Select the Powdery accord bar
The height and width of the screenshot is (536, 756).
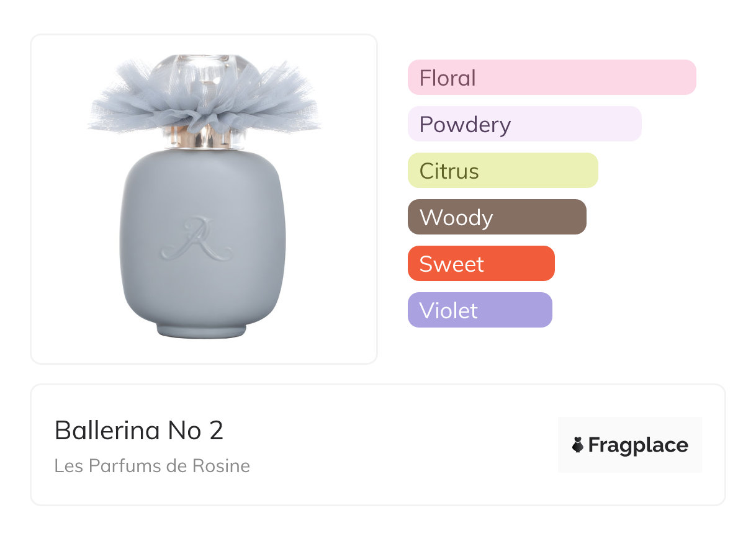click(524, 124)
